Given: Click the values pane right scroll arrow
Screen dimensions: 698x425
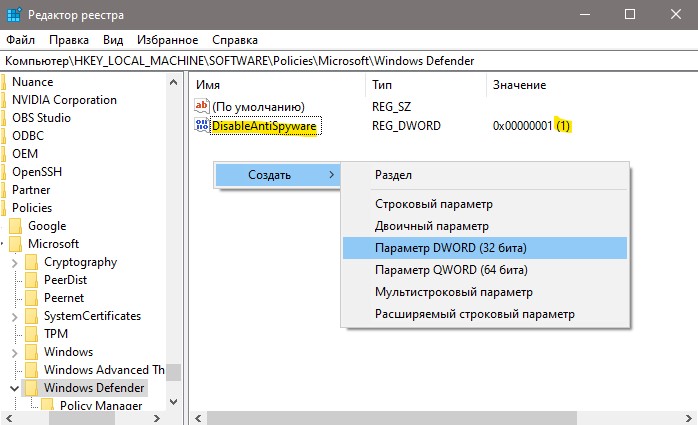Looking at the screenshot, I should coord(691,418).
